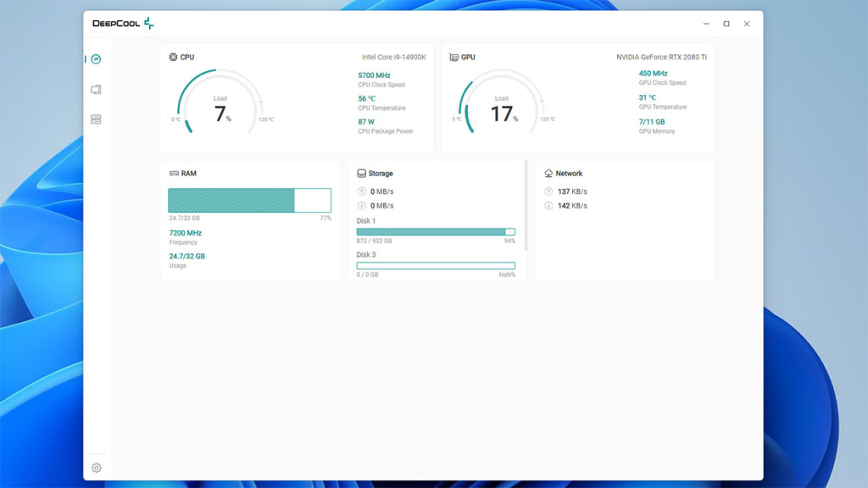Maximize the DeepCool window

click(726, 24)
